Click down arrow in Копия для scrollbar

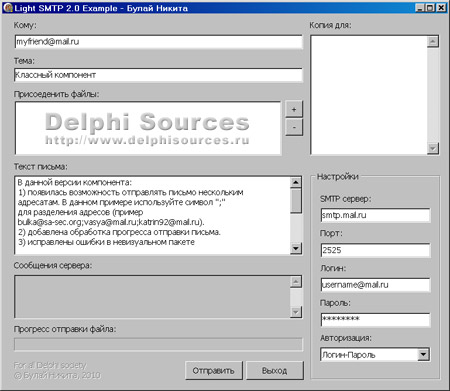pyautogui.click(x=433, y=148)
